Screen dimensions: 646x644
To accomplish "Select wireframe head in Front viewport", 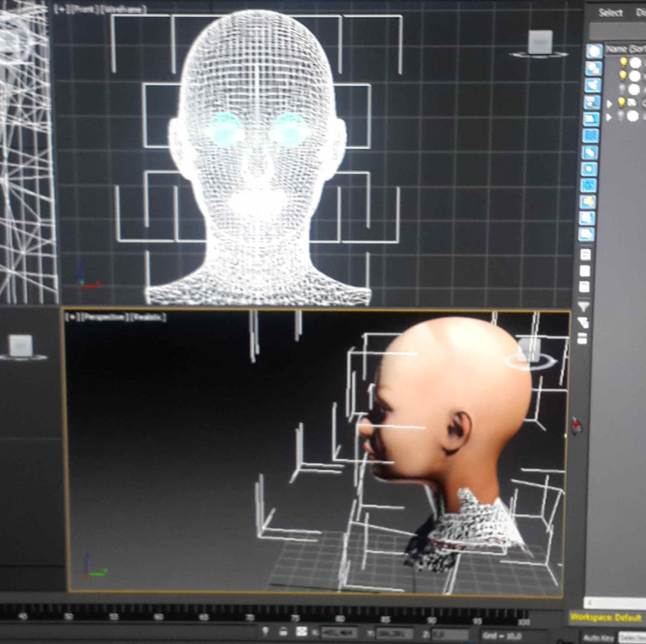I will tap(258, 156).
